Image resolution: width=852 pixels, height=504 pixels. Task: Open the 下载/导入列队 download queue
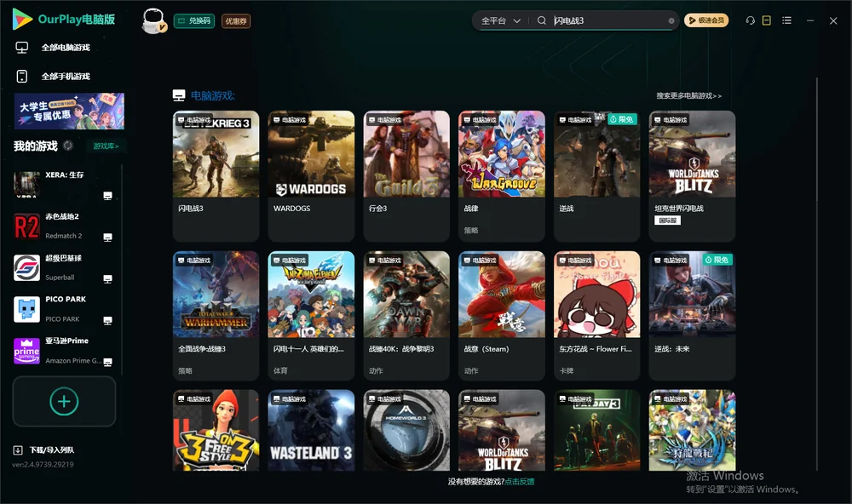[44, 450]
